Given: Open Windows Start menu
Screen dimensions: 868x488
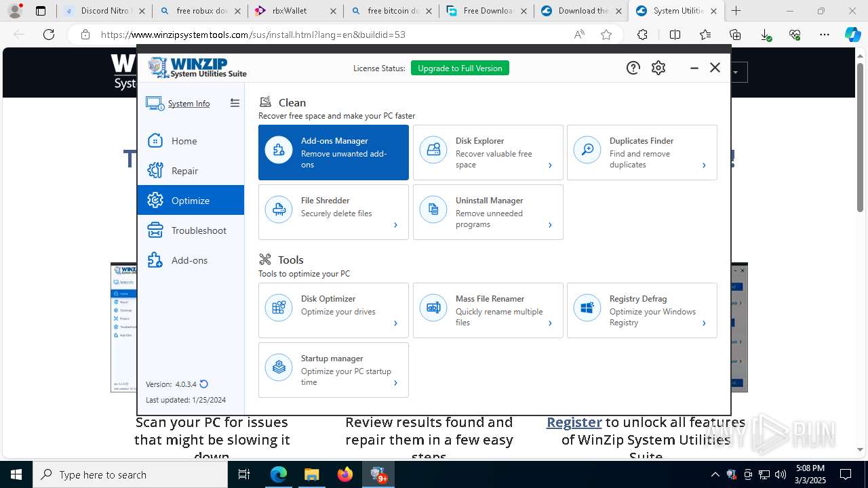Looking at the screenshot, I should tap(16, 474).
